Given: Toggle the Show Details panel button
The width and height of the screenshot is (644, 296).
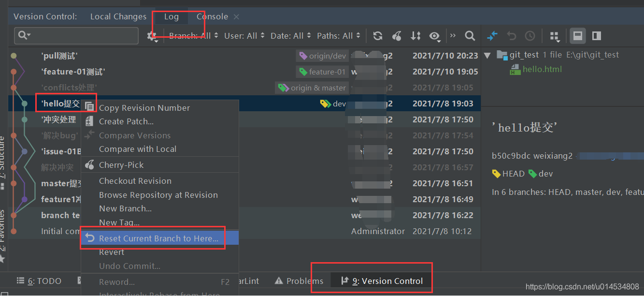Looking at the screenshot, I should 577,36.
